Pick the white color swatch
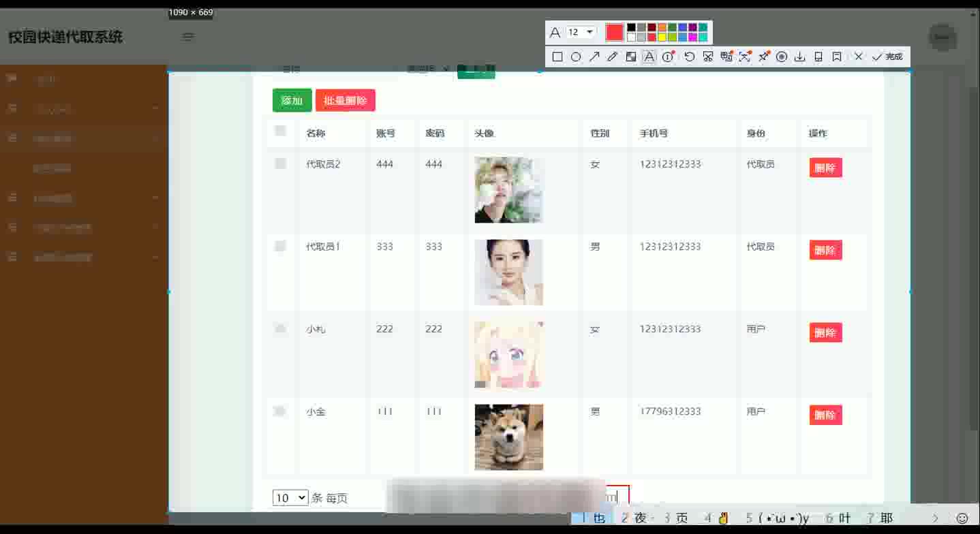This screenshot has width=980, height=534. coord(631,37)
